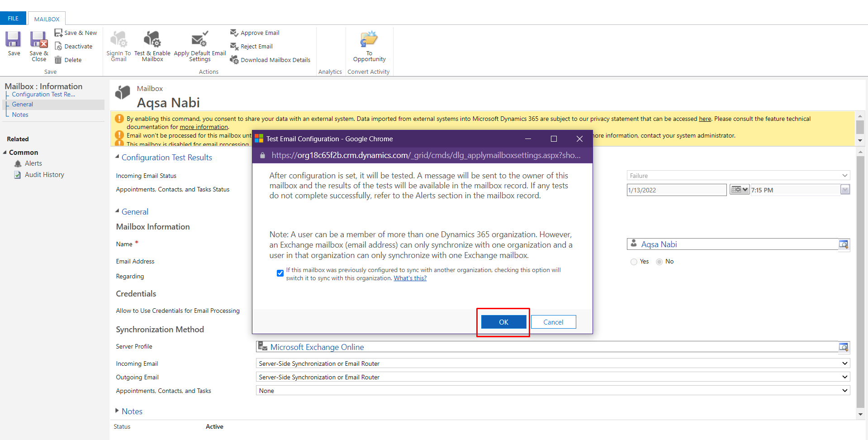Click Apply Default Email Settings icon

point(199,40)
